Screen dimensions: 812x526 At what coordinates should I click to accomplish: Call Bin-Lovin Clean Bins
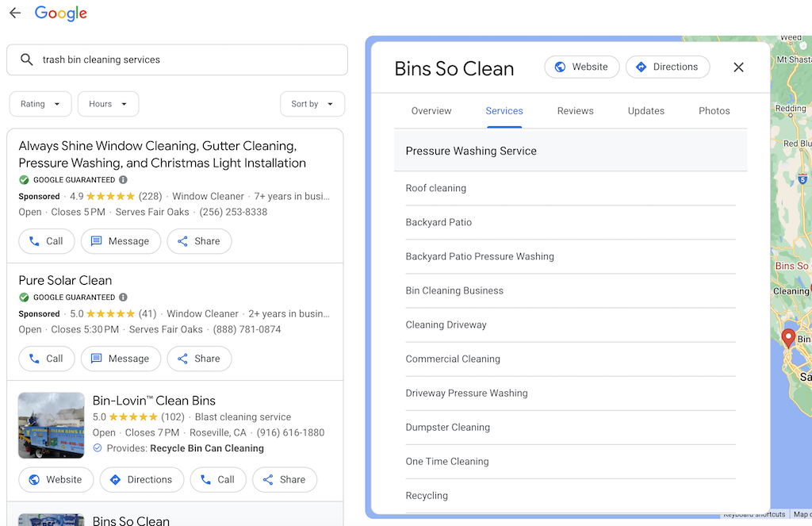[217, 480]
